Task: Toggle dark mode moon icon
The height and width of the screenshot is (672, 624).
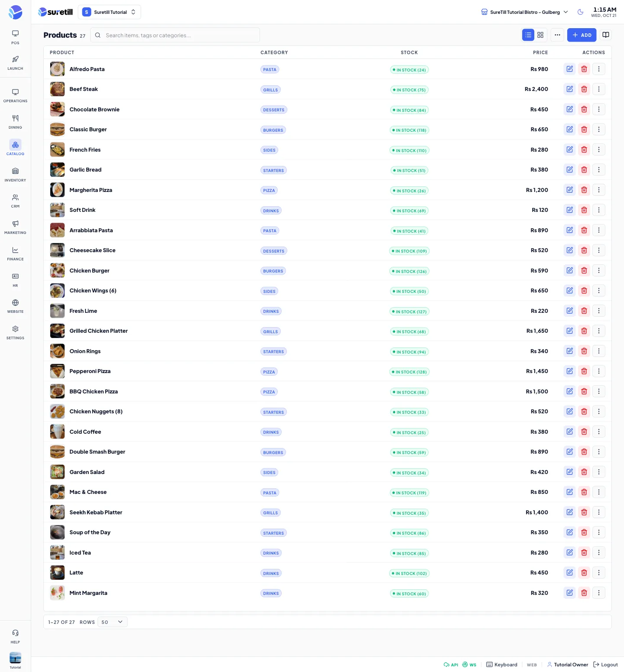Action: pos(580,12)
